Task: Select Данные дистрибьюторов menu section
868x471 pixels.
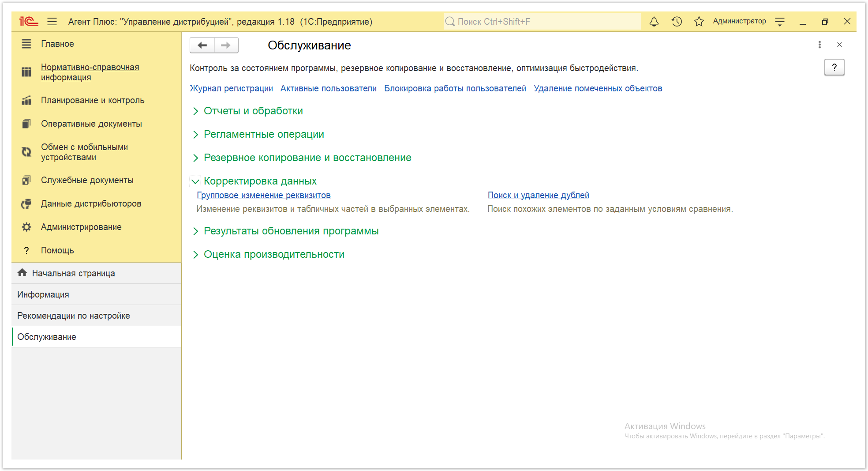Action: tap(97, 203)
